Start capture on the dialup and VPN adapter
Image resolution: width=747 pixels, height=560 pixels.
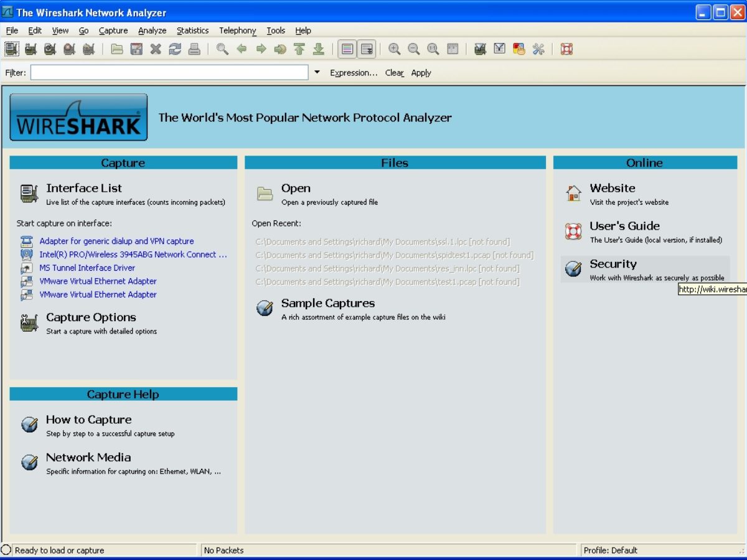[116, 241]
